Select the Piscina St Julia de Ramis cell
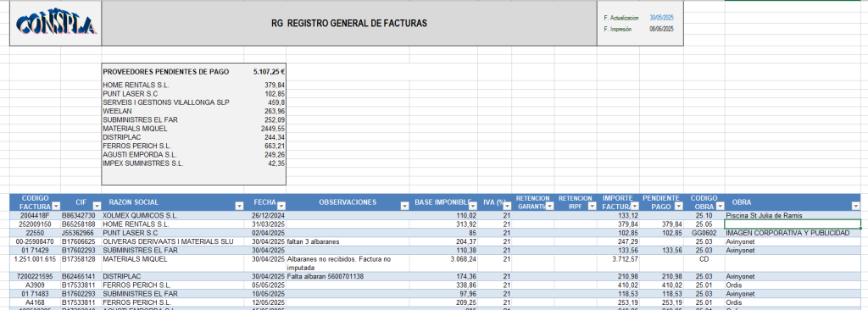 tap(793, 215)
